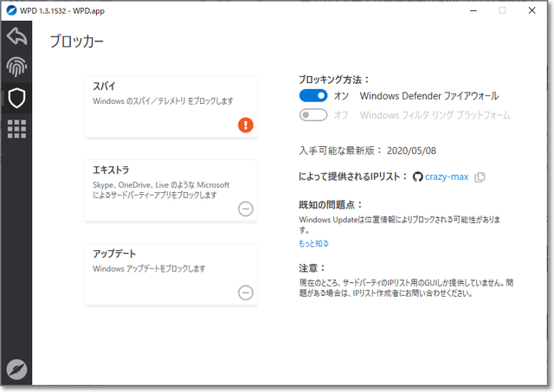Toggle Windows フィルタリング プラットフォーム switch

pyautogui.click(x=313, y=115)
